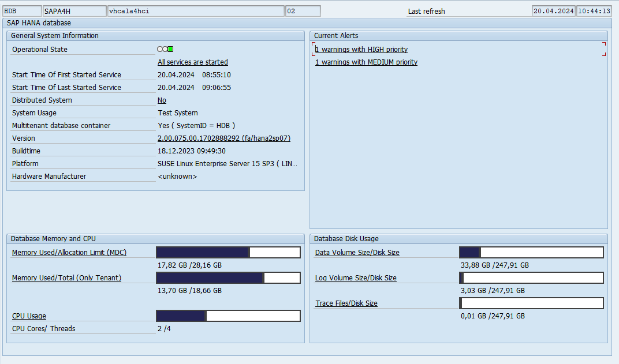Open the Distributed System 'No' link
The width and height of the screenshot is (619, 364).
(x=162, y=100)
